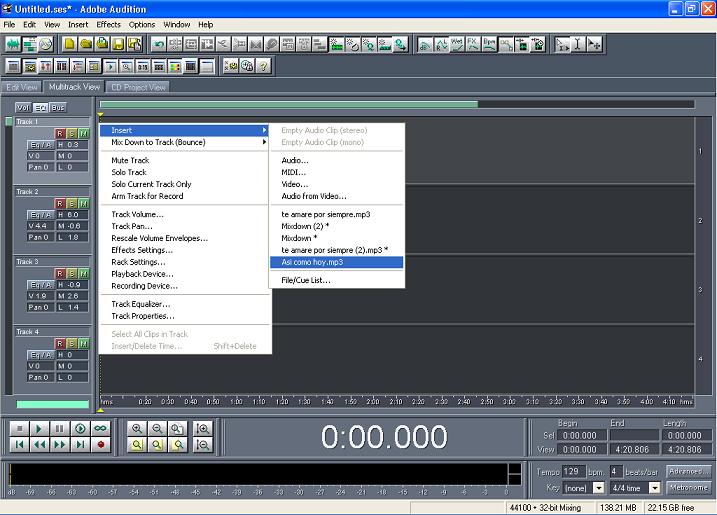This screenshot has width=717, height=515.
Task: Click the green horizontal zoom scrollbar
Action: coord(289,104)
